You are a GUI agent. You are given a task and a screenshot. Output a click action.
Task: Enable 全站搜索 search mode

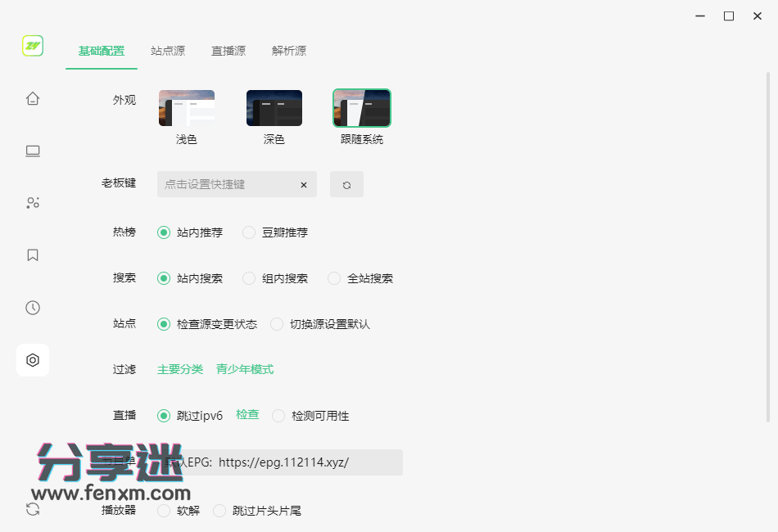pyautogui.click(x=334, y=278)
